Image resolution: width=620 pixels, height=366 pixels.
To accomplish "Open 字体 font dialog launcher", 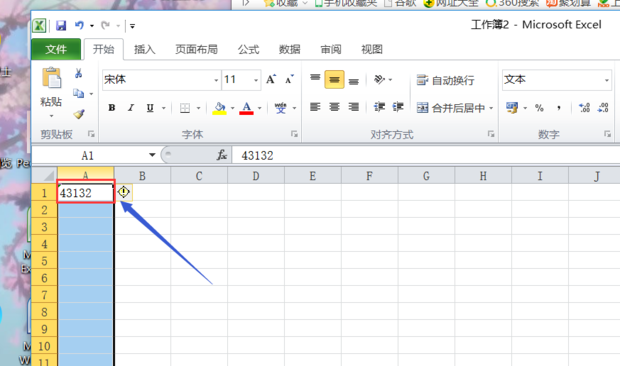I will click(x=294, y=134).
